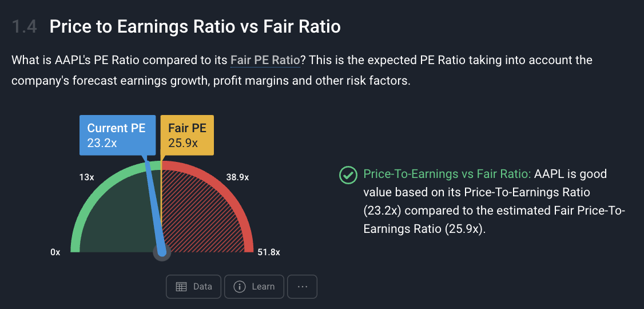Click the green checkmark circle icon
This screenshot has height=309, width=644.
(348, 176)
